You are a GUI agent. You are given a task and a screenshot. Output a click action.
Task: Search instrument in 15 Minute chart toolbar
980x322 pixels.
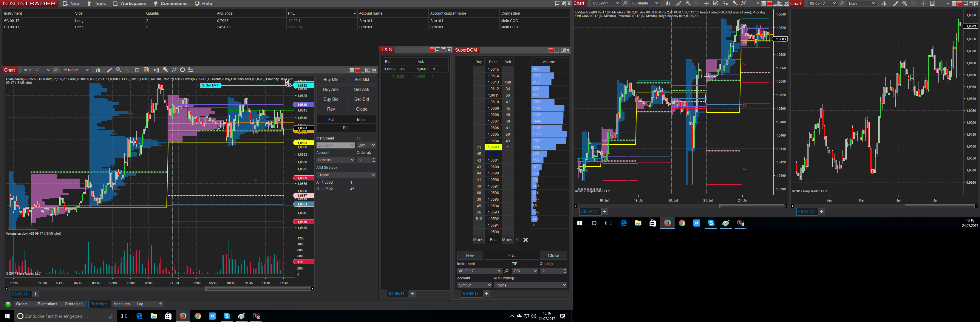pos(55,70)
